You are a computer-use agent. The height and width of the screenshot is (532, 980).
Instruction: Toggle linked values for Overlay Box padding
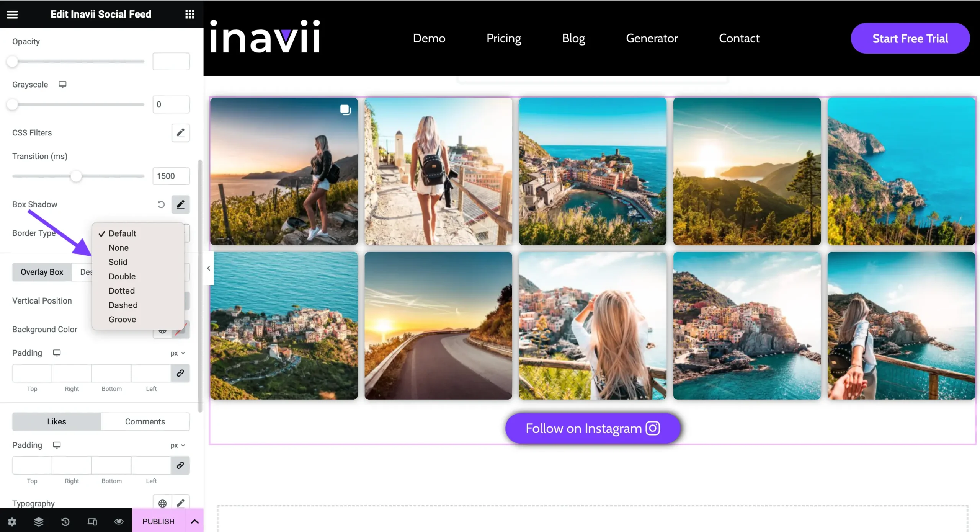[180, 373]
